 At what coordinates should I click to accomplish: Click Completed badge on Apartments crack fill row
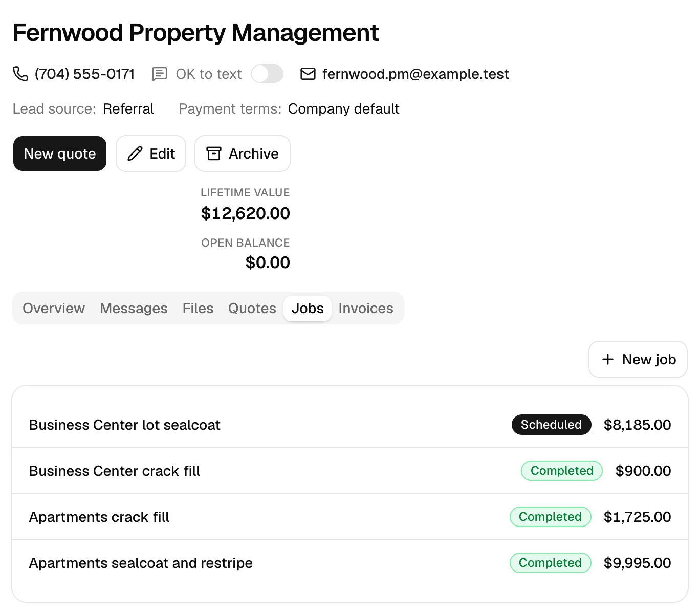[550, 517]
